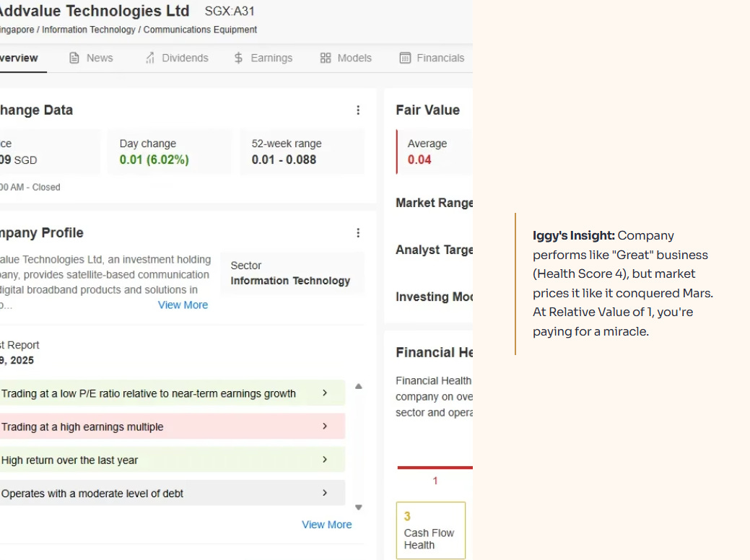Image resolution: width=750 pixels, height=560 pixels.
Task: Click the SGX:A31 ticker symbol
Action: (230, 11)
